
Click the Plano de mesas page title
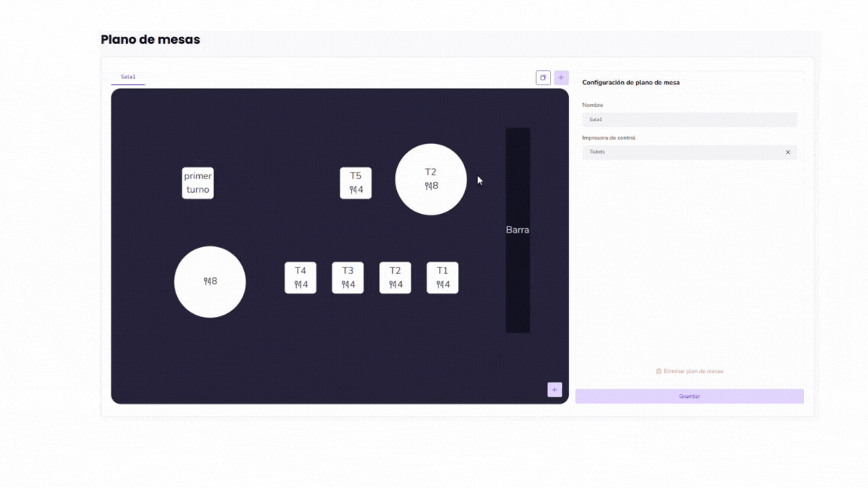151,39
